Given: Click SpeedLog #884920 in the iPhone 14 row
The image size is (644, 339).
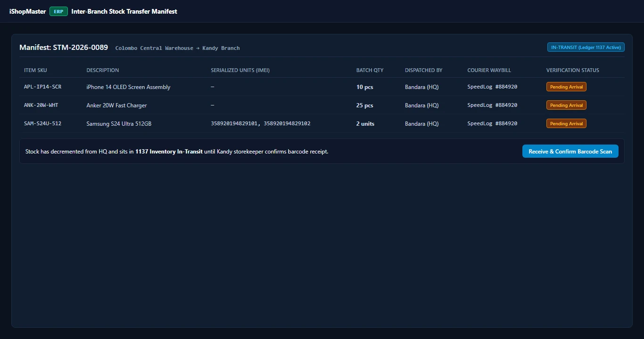Looking at the screenshot, I should [x=493, y=87].
